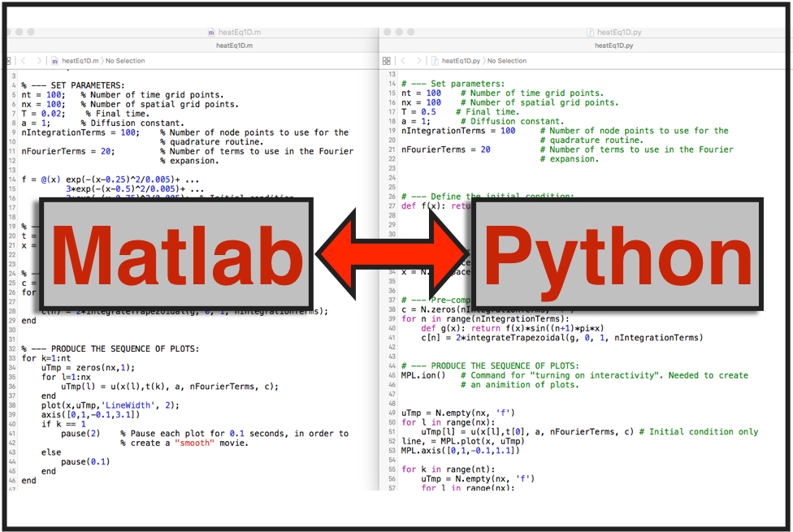
Task: Open 'No Selection' jump bar menu in heatEq1D.m window
Action: point(125,61)
